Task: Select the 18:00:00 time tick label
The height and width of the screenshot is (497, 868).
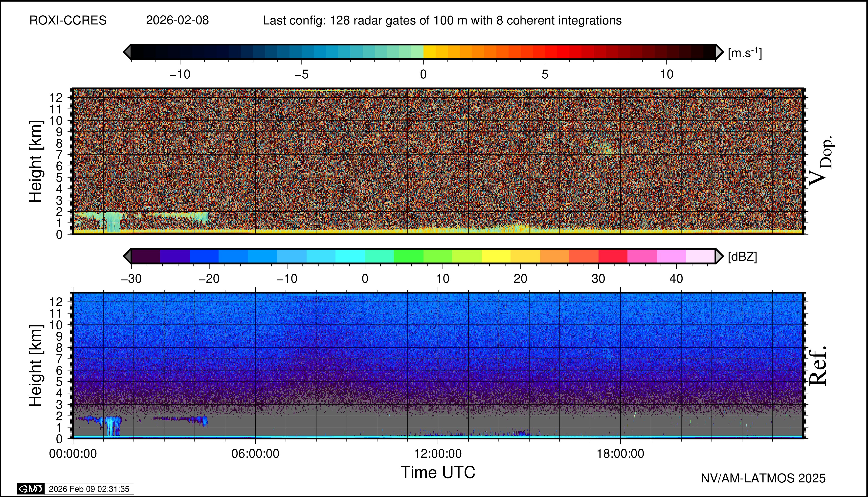Action: [620, 454]
